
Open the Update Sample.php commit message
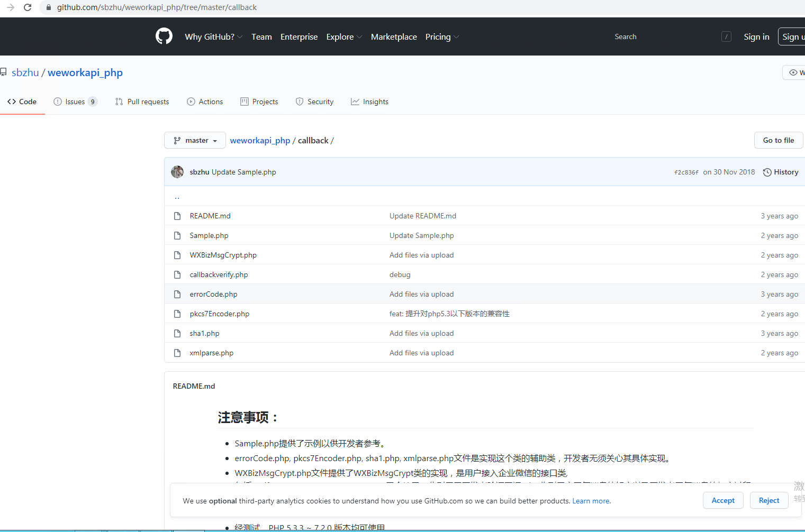[244, 172]
